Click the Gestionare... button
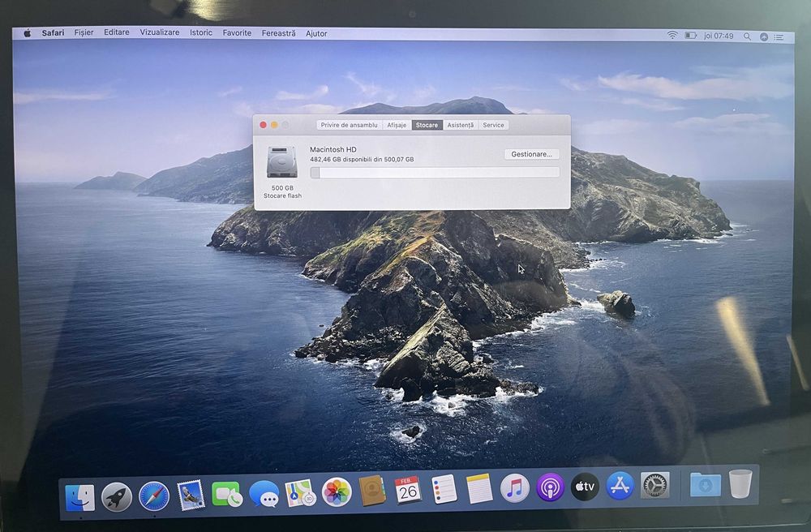Viewport: 811px width, 532px height. 532,154
